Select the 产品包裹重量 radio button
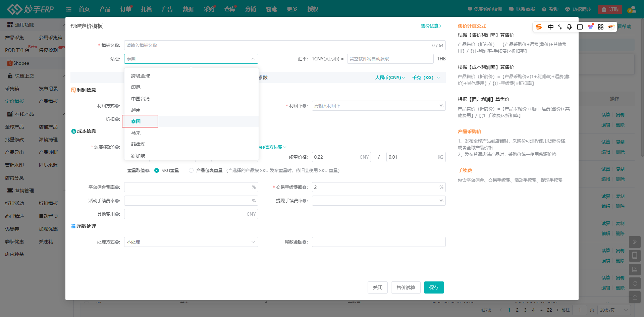Viewport: 644px width, 317px height. [191, 171]
